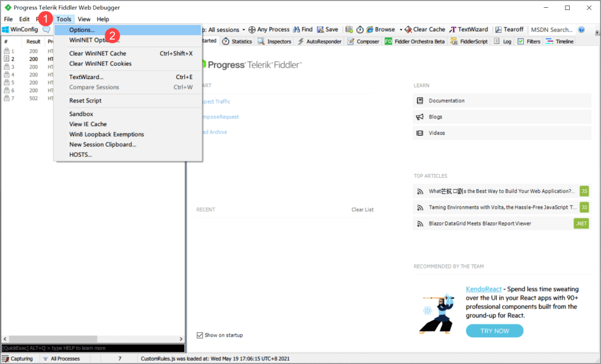Open the File menu
This screenshot has width=601, height=364.
8,19
